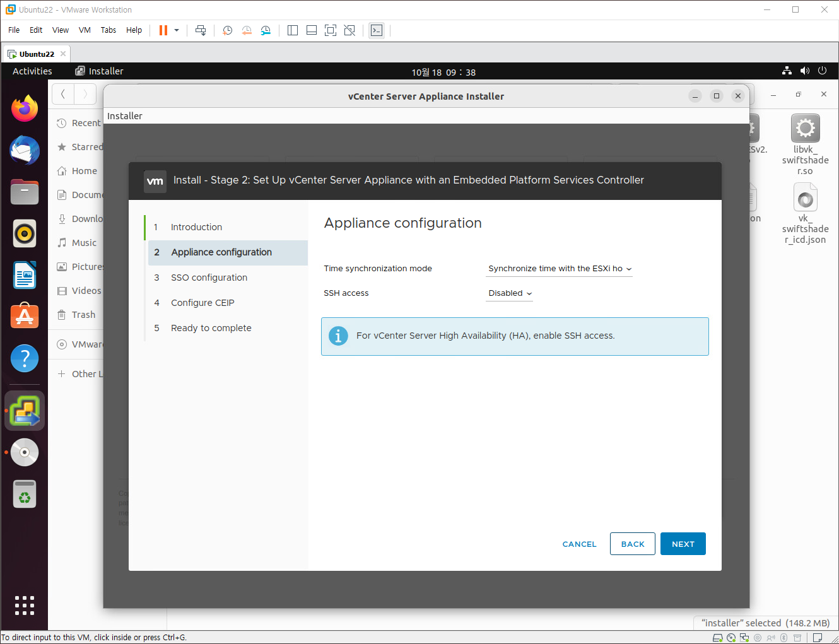Image resolution: width=839 pixels, height=644 pixels.
Task: Close the Ubuntu22 tab
Action: 63,54
